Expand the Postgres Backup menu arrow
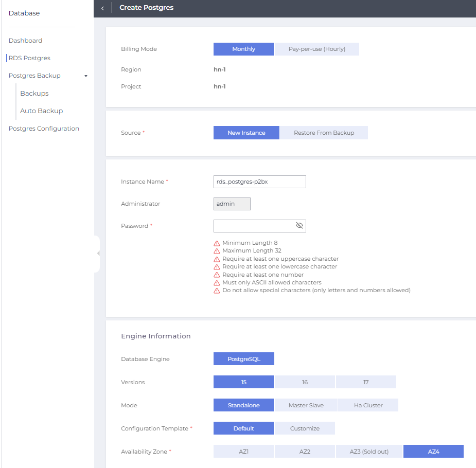476x468 pixels. pyautogui.click(x=86, y=76)
